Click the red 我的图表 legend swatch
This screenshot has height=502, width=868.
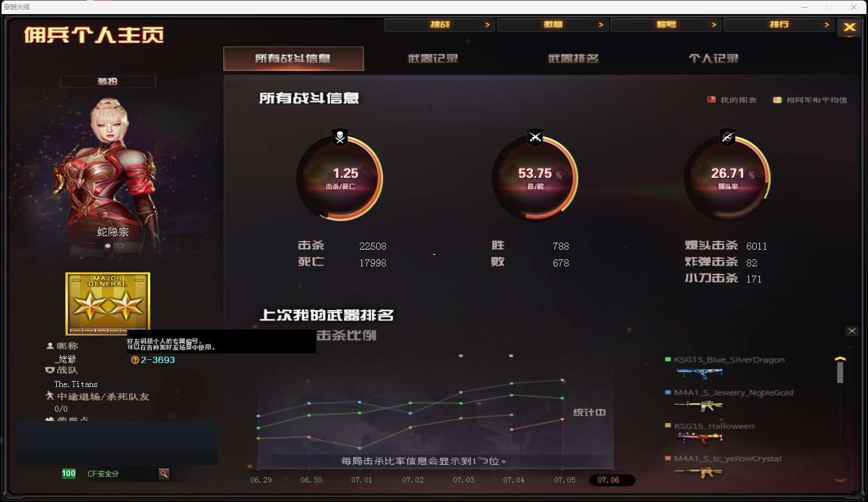point(711,99)
